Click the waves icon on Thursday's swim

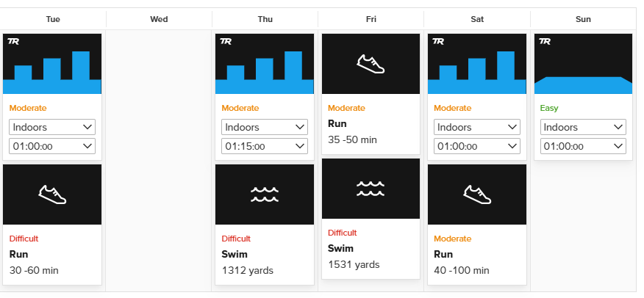pyautogui.click(x=264, y=194)
